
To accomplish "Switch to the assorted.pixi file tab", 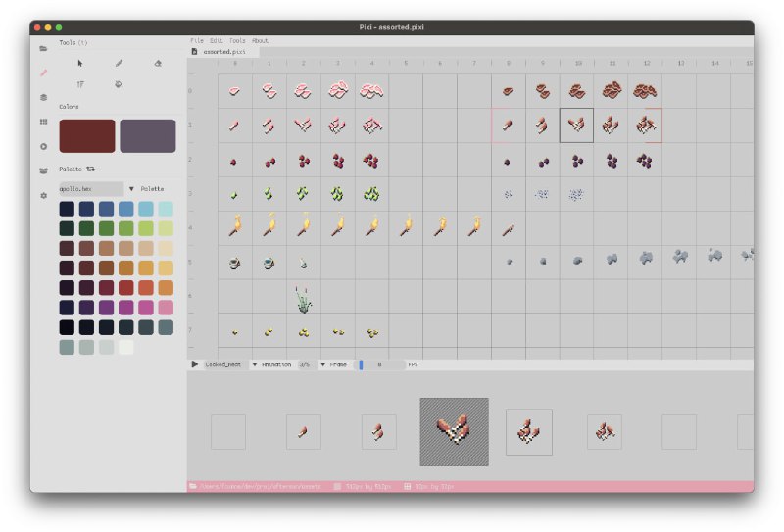I will coord(222,51).
